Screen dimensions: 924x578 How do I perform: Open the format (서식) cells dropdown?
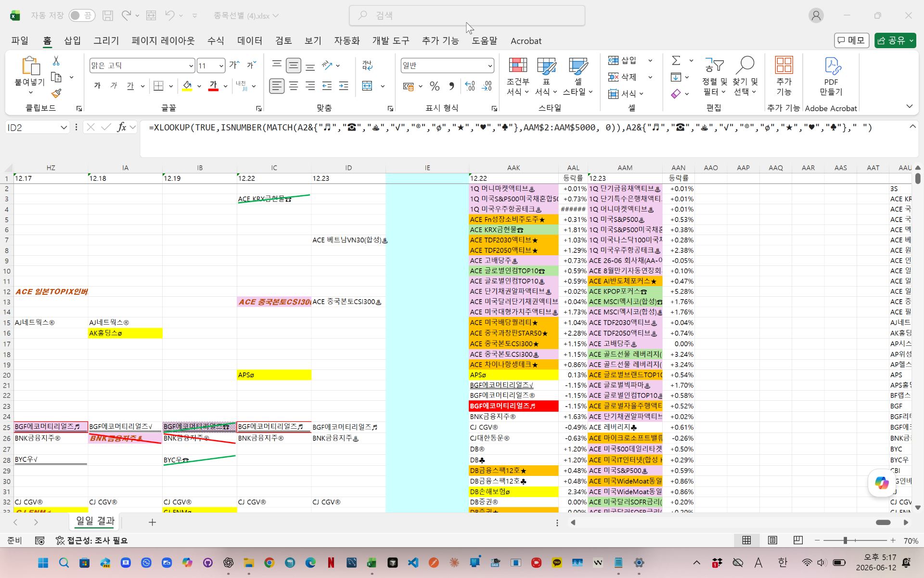[x=626, y=93]
